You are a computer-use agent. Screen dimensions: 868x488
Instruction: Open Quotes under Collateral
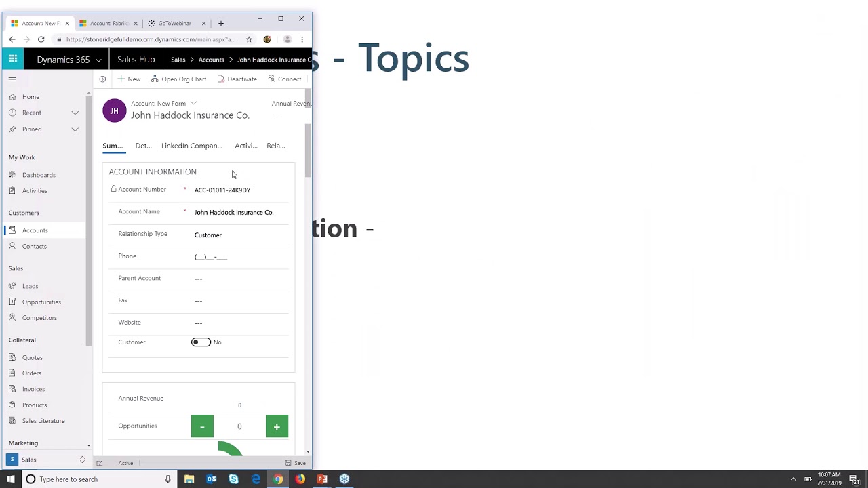[32, 358]
